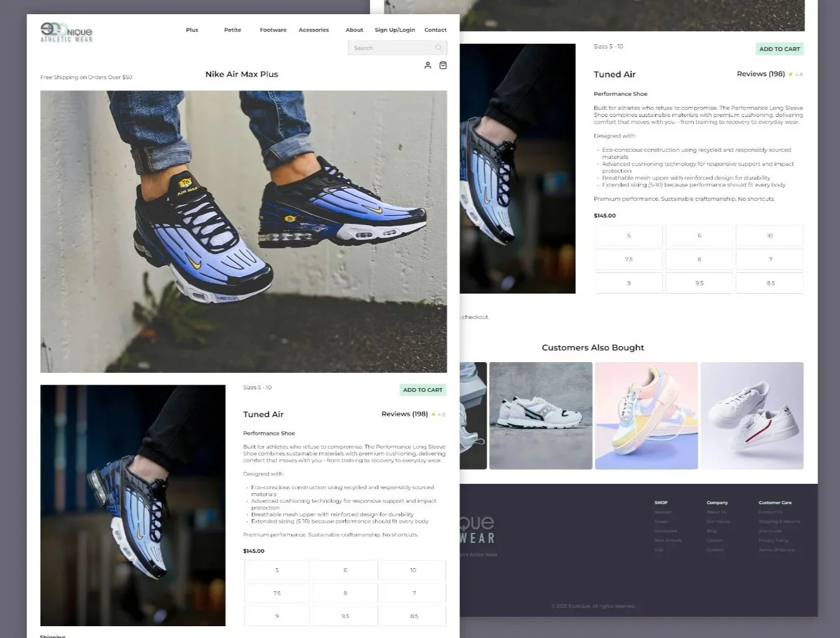Image resolution: width=840 pixels, height=638 pixels.
Task: Go to the About page
Action: coord(354,30)
